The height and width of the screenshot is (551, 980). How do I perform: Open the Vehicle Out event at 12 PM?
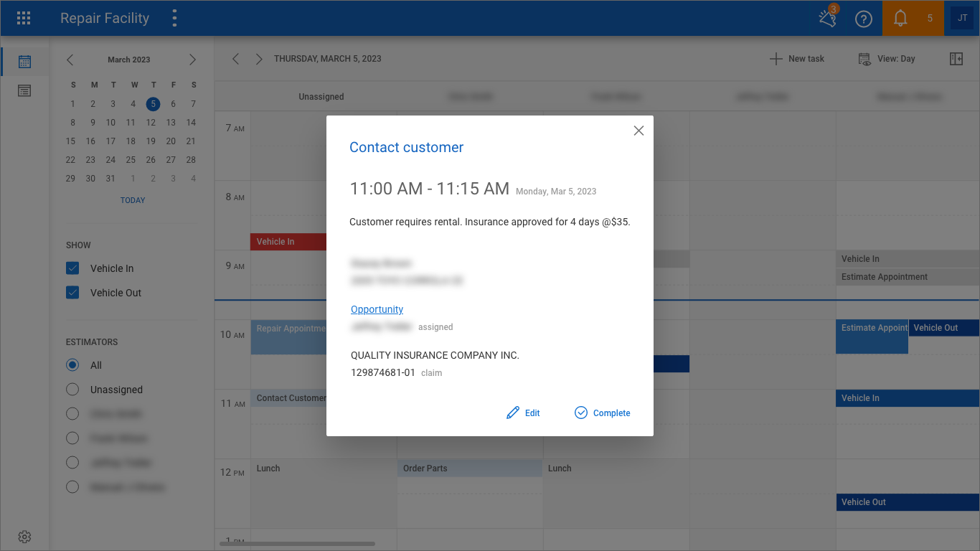(x=908, y=502)
